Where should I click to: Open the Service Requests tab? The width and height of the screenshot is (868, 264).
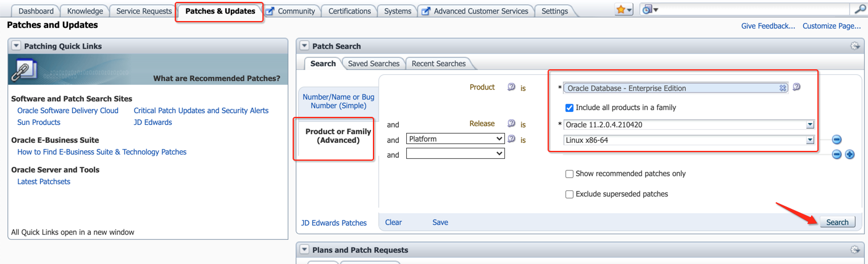(x=144, y=11)
